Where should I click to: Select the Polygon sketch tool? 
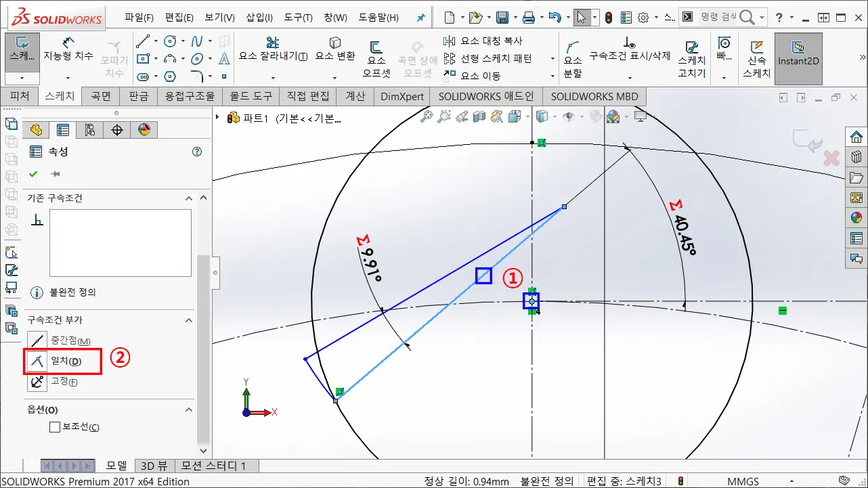pos(170,76)
